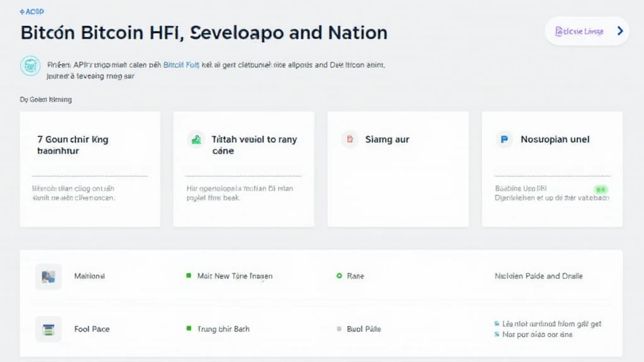Open the 7 Goun chnir king card
Image resolution: width=644 pixels, height=362 pixels.
[x=90, y=169]
